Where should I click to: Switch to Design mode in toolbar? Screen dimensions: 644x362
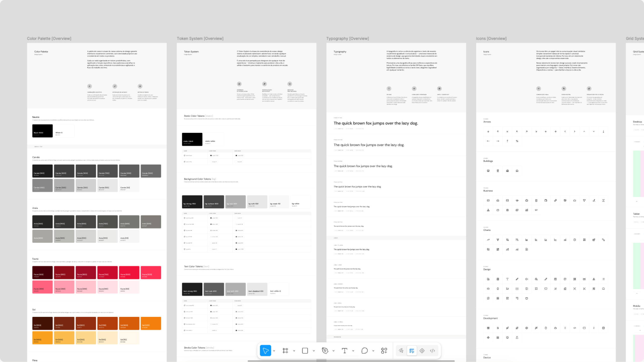pos(412,351)
